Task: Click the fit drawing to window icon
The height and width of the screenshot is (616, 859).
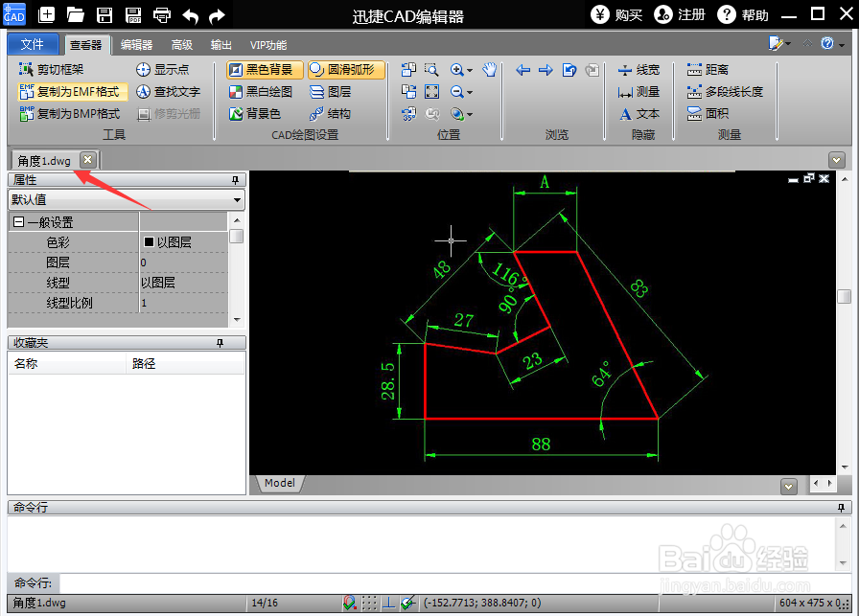Action: tap(431, 91)
